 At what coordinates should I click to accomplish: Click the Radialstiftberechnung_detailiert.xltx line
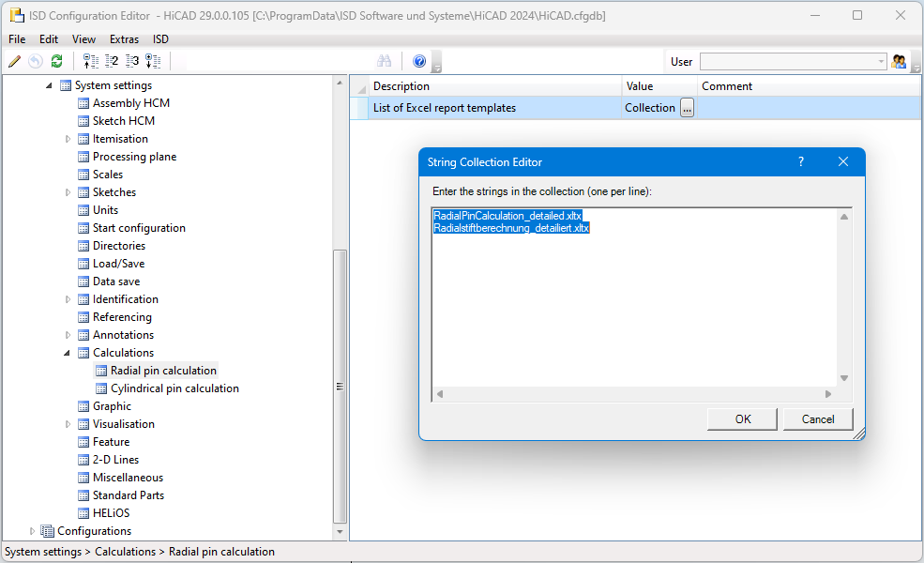pos(511,228)
